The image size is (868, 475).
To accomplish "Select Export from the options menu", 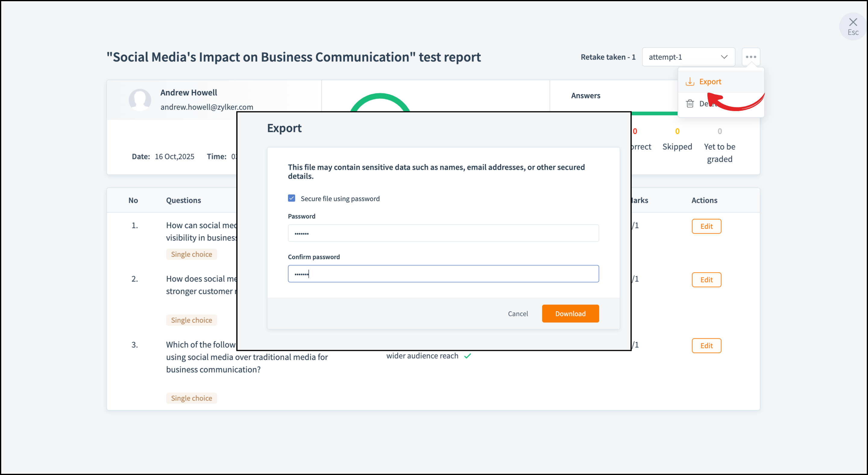I will coord(710,82).
